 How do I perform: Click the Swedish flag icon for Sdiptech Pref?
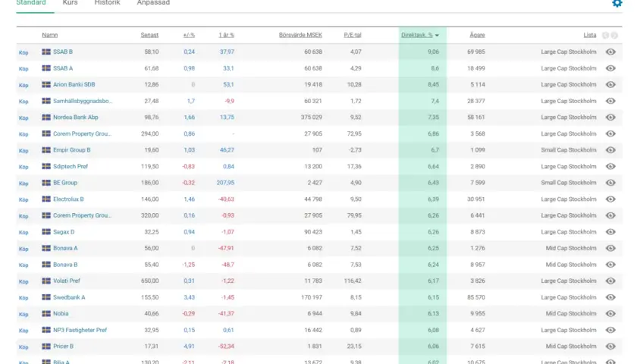pos(46,166)
